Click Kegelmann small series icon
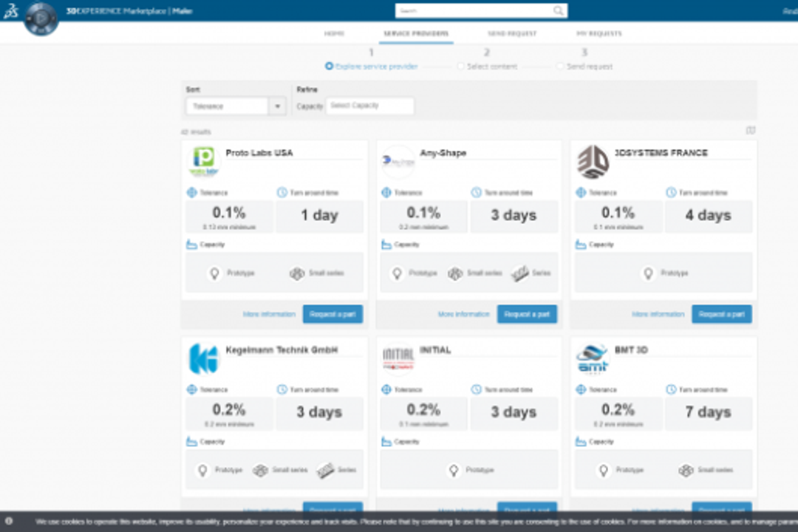 (260, 471)
